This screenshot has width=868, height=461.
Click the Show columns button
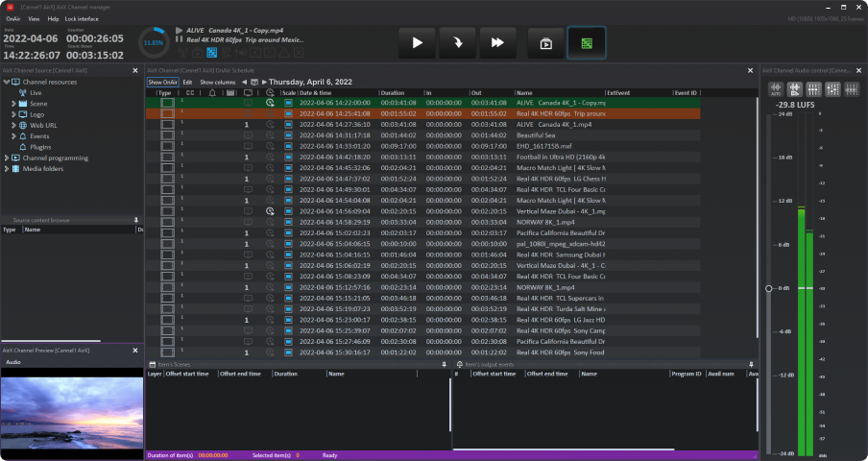[x=217, y=82]
